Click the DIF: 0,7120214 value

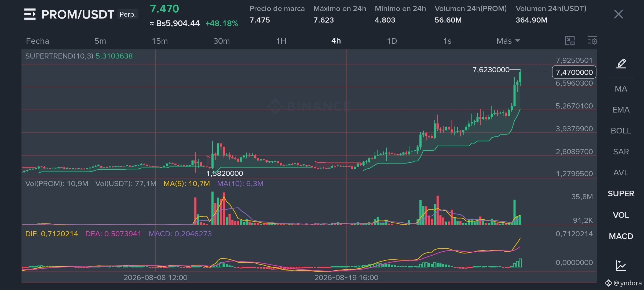tap(52, 234)
